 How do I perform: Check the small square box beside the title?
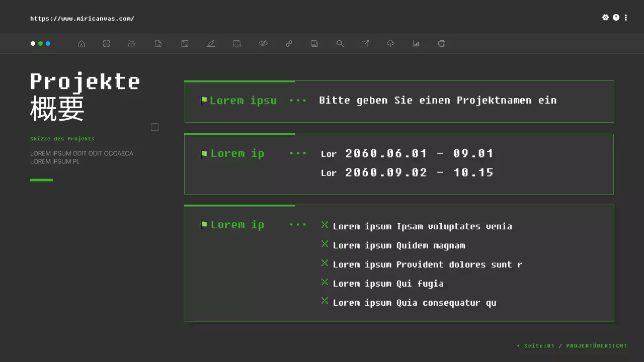point(154,127)
